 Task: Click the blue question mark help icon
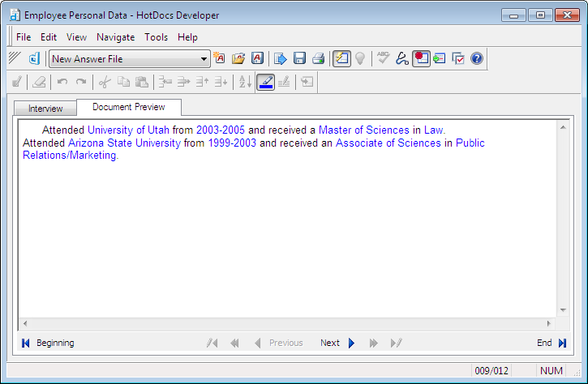coord(477,58)
